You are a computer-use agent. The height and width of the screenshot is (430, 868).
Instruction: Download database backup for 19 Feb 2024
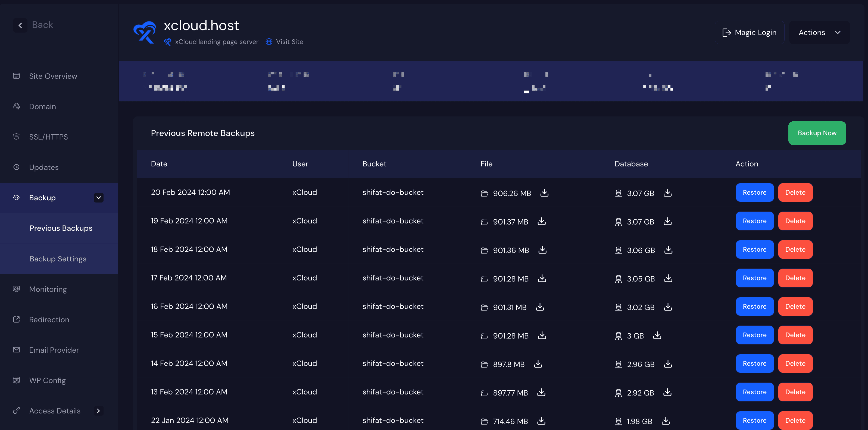pos(667,222)
